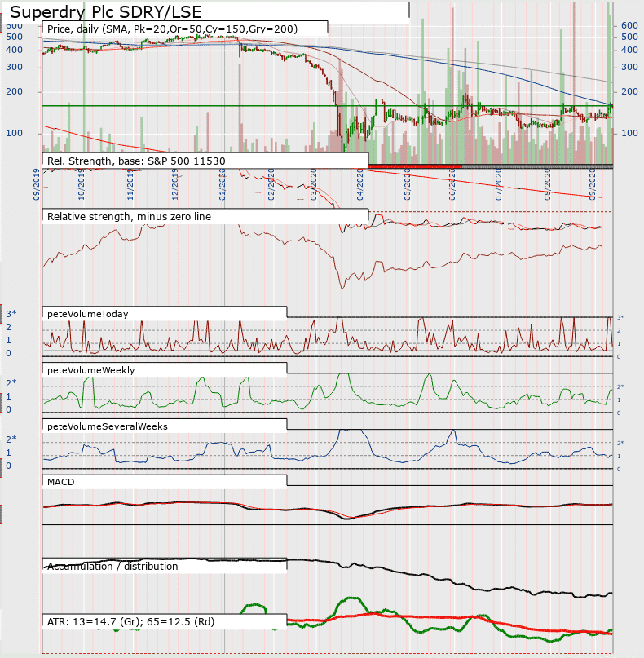Click the left price axis value 400
644x658 pixels.
tap(14, 50)
